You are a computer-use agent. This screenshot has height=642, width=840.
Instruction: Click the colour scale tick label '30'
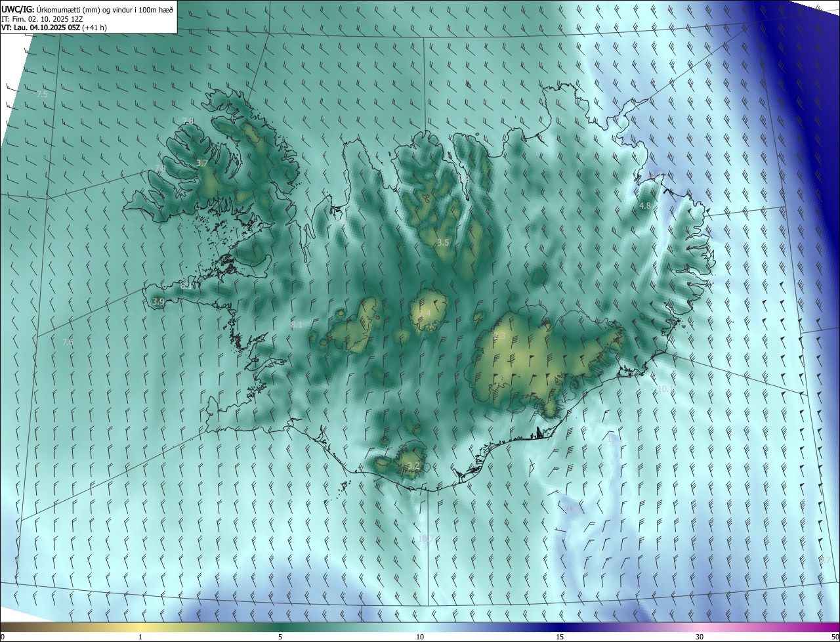[700, 637]
